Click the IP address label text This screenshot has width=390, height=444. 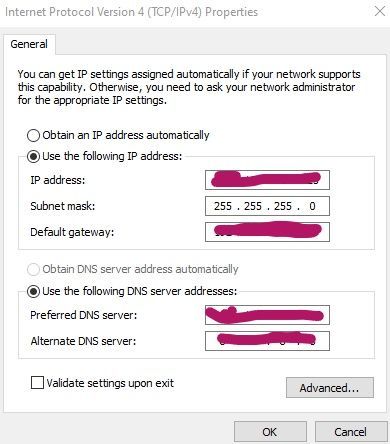point(58,180)
